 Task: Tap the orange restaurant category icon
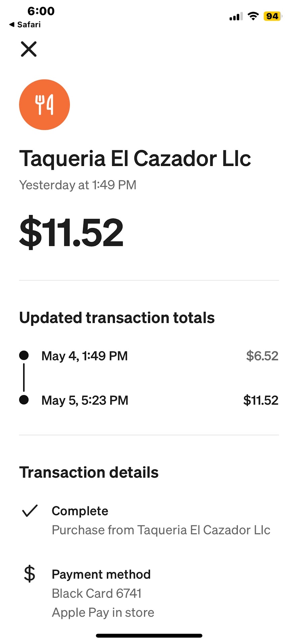pyautogui.click(x=44, y=105)
